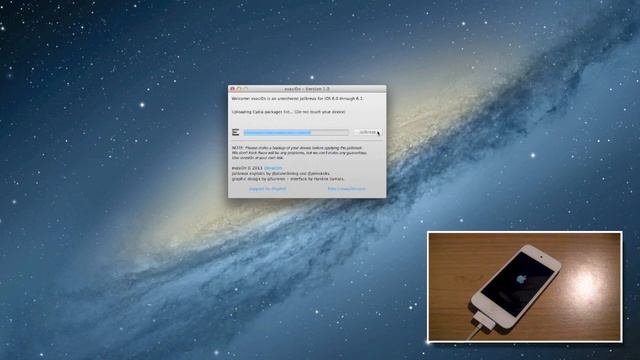Click the 'Uploading Cydia packages list' status text

pyautogui.click(x=289, y=112)
